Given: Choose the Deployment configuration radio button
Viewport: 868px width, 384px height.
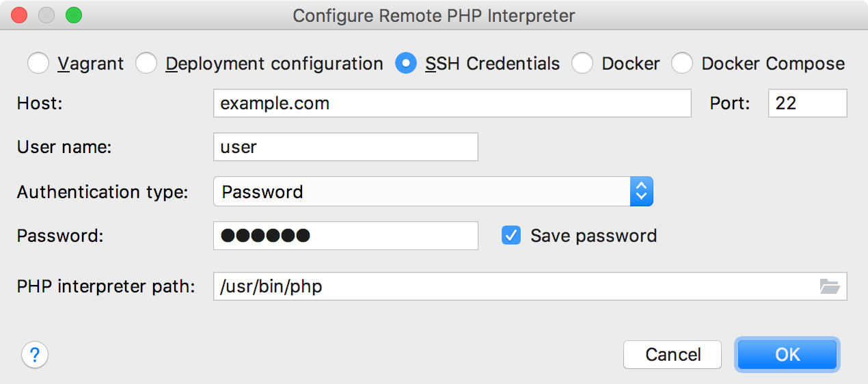Looking at the screenshot, I should [146, 64].
